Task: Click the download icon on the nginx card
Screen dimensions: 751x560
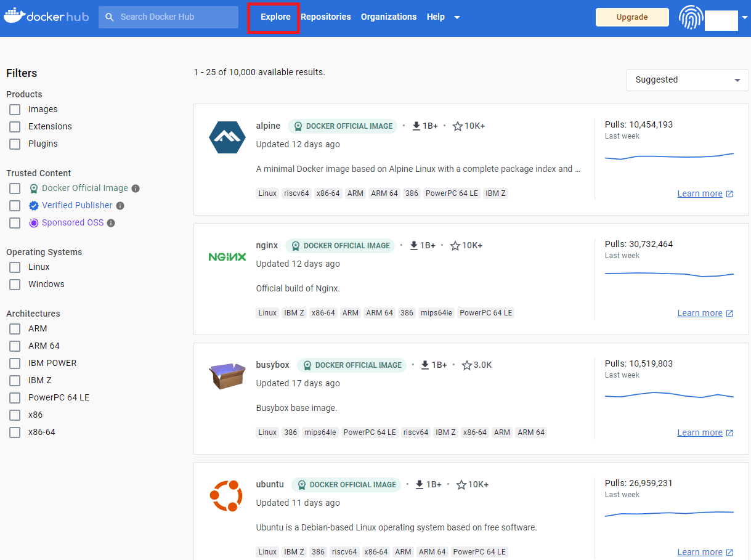Action: pyautogui.click(x=414, y=245)
